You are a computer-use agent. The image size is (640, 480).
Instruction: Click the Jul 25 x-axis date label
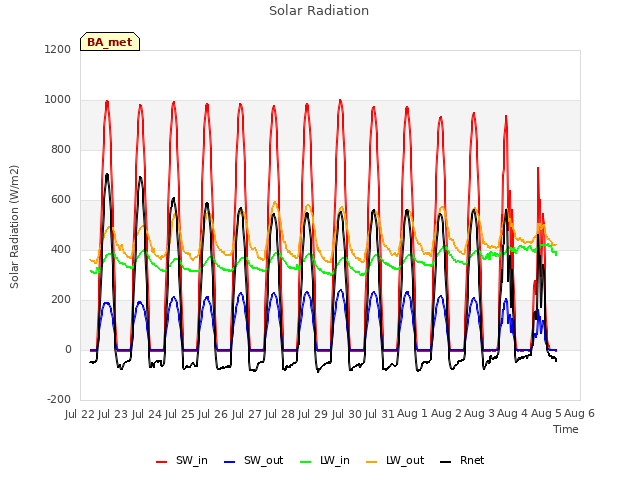click(180, 414)
